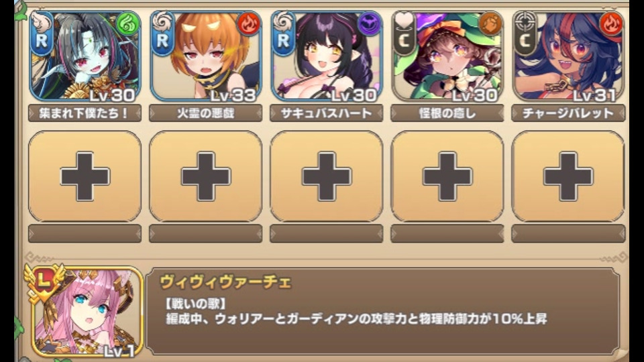The height and width of the screenshot is (362, 644).
Task: Select the green-hat Lv30 character card
Action: pyautogui.click(x=447, y=56)
